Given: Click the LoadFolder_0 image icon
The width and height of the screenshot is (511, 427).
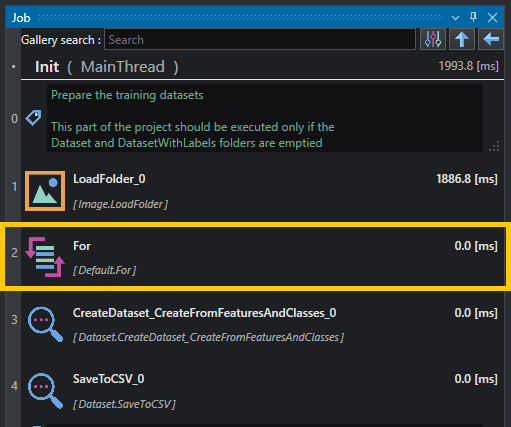Looking at the screenshot, I should [x=45, y=191].
